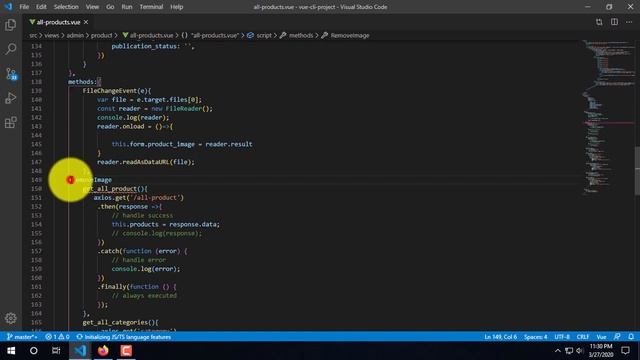
Task: Click line number 145 in the gutter
Action: pos(36,144)
